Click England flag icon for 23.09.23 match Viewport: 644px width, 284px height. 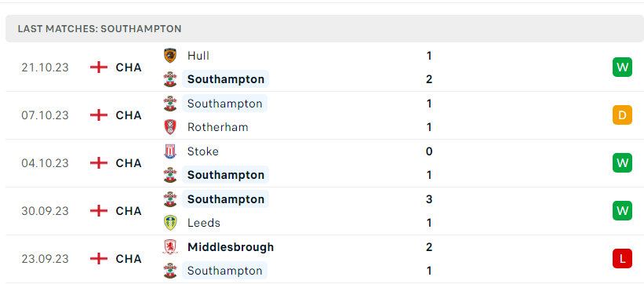pos(99,259)
